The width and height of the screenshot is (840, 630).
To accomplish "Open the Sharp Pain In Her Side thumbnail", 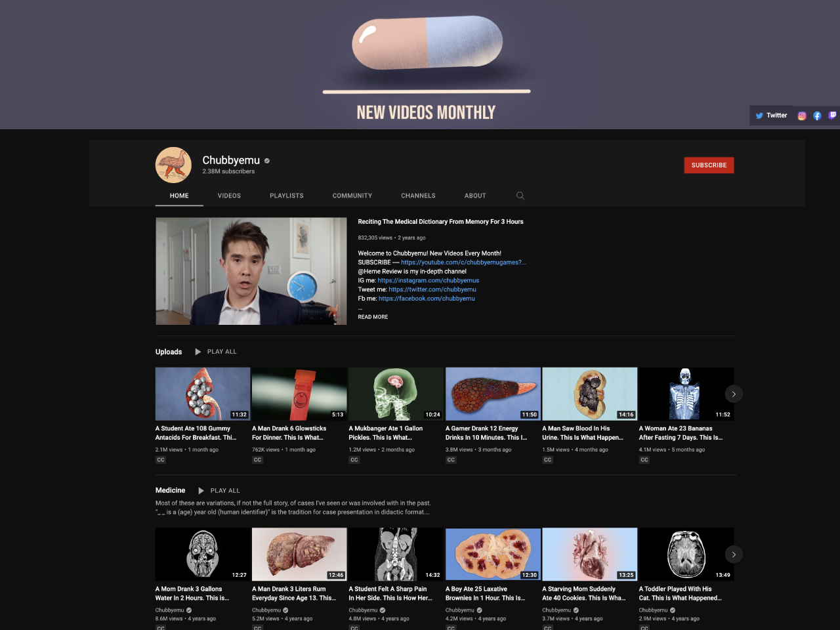I will click(x=396, y=555).
